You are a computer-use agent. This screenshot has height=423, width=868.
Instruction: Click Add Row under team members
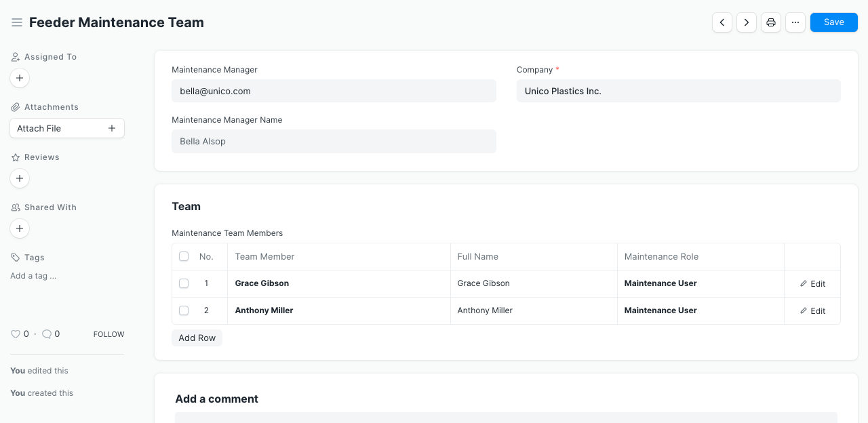197,338
